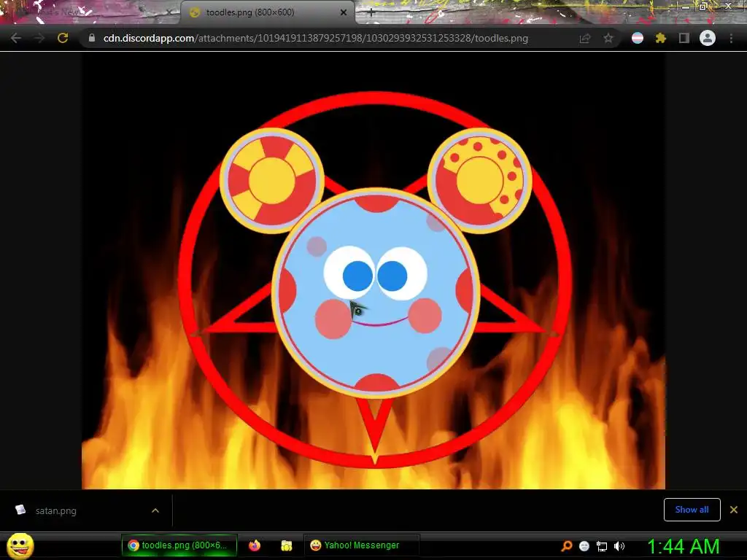Open the striped flag extension icon
This screenshot has height=560, width=747.
pyautogui.click(x=638, y=38)
